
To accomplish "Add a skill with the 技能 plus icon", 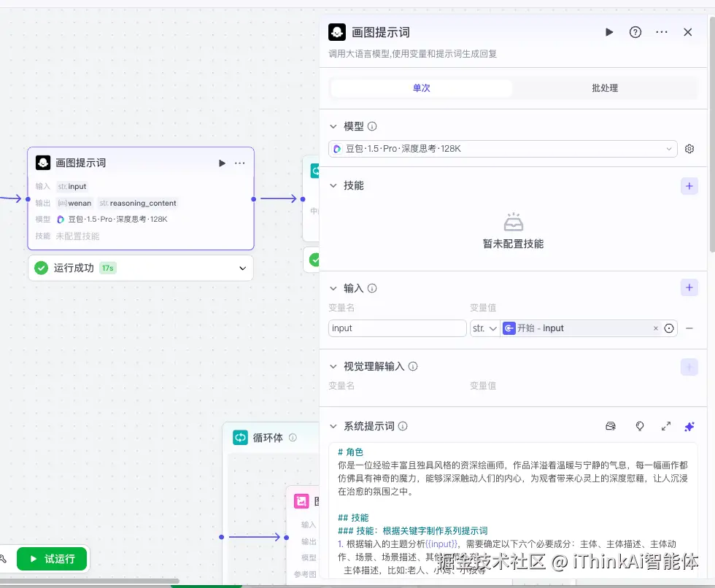I will (689, 186).
